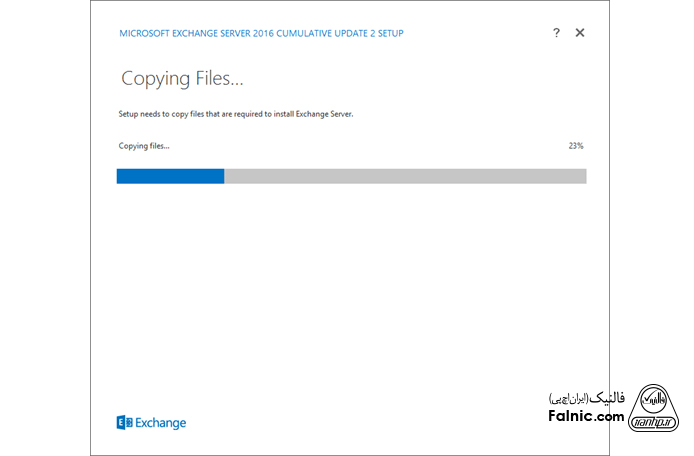Click the right end of the progress bar

pos(583,176)
